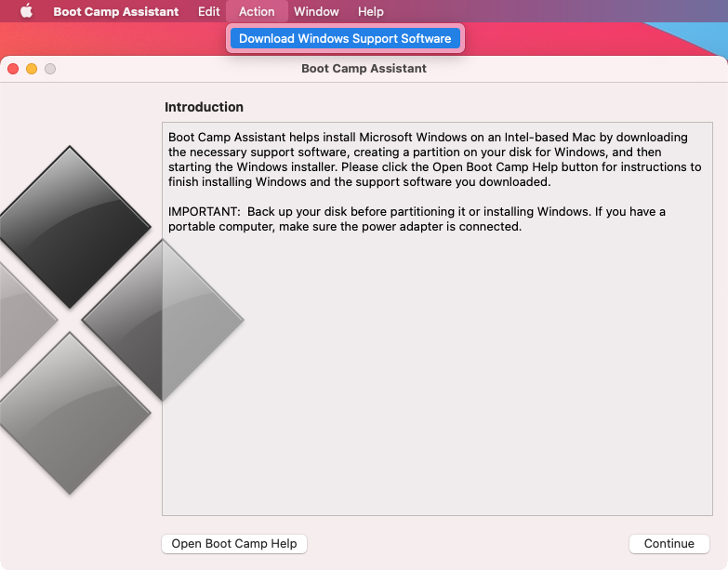This screenshot has height=570, width=728.
Task: Choose Download Windows Support Software
Action: [x=345, y=38]
